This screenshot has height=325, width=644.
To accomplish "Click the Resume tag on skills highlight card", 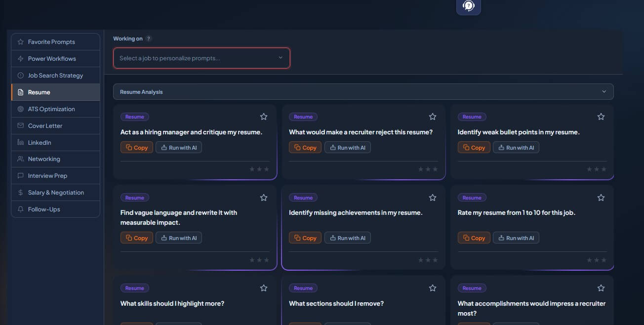I will 135,288.
